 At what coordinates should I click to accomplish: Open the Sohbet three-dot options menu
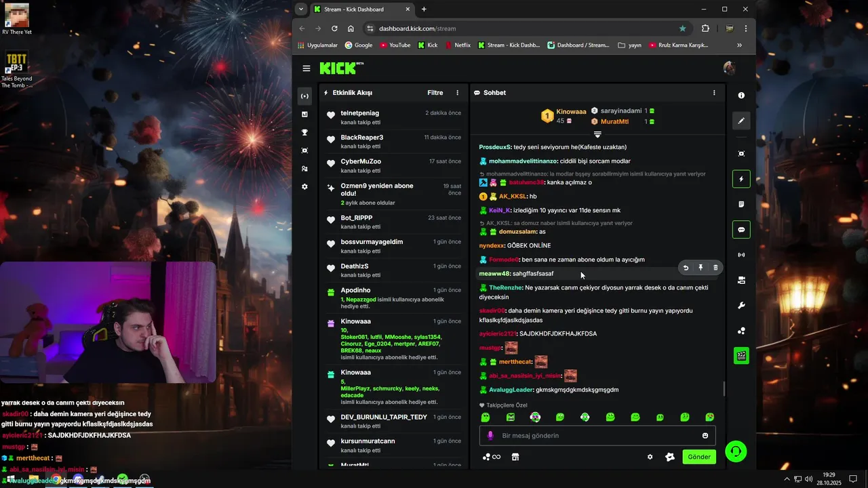click(x=713, y=93)
